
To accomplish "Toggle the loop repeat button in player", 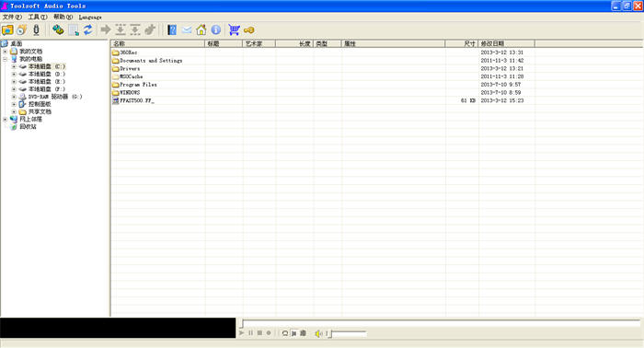I will click(285, 333).
